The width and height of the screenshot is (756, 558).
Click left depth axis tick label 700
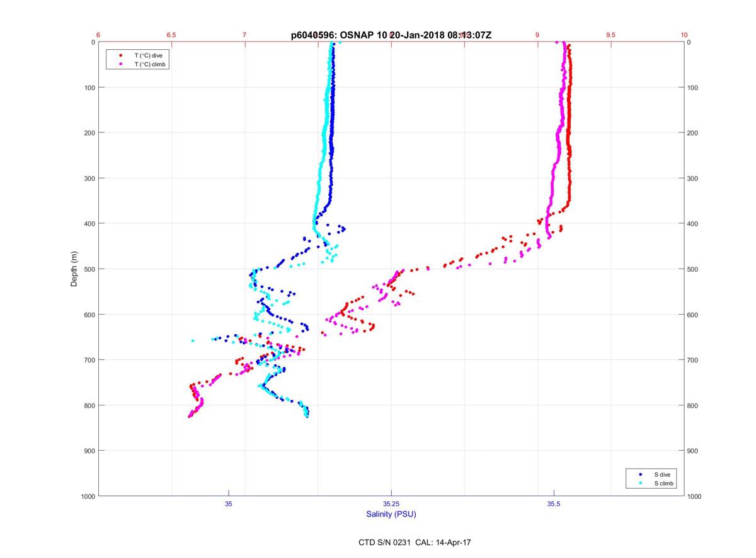[89, 360]
